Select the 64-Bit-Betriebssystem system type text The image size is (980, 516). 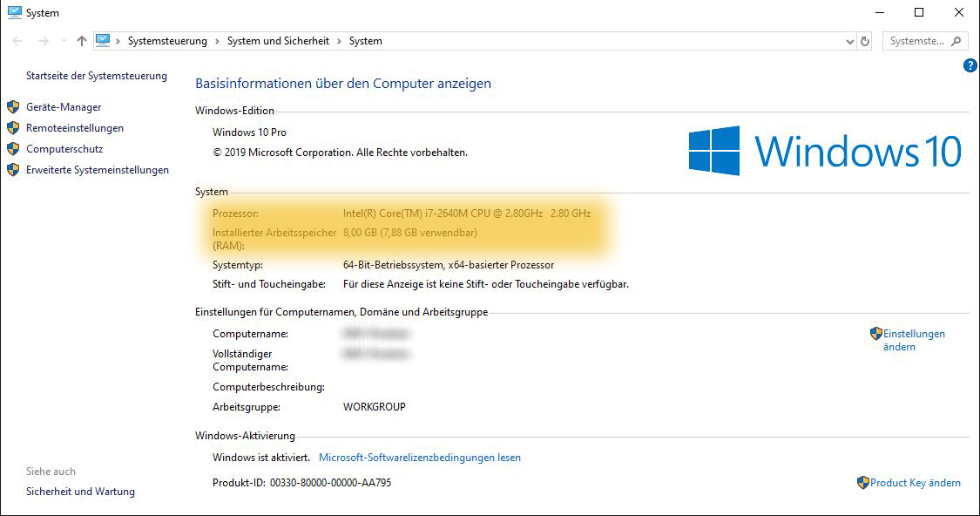[448, 265]
